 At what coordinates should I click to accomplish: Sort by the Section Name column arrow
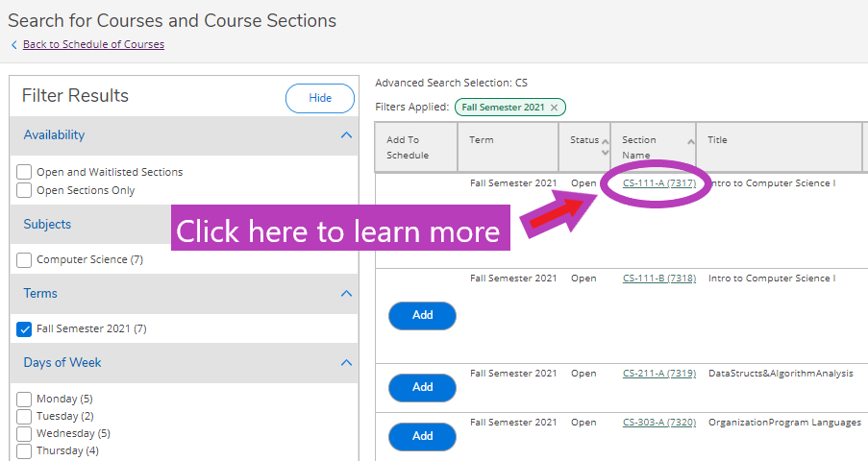click(x=691, y=142)
